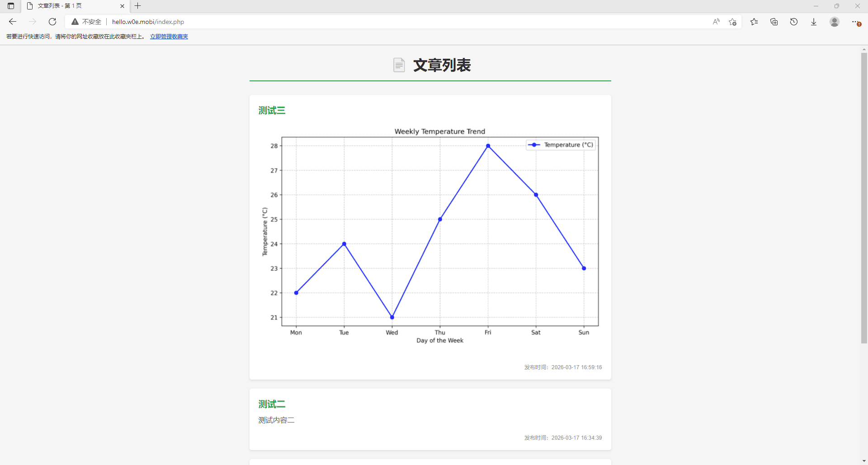The width and height of the screenshot is (868, 465).
Task: View browsing History
Action: pyautogui.click(x=794, y=21)
